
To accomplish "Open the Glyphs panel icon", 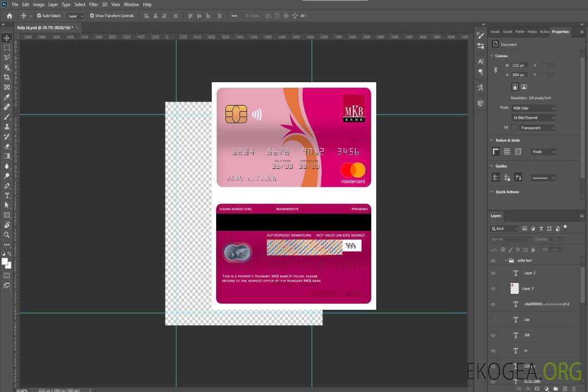I will (480, 88).
